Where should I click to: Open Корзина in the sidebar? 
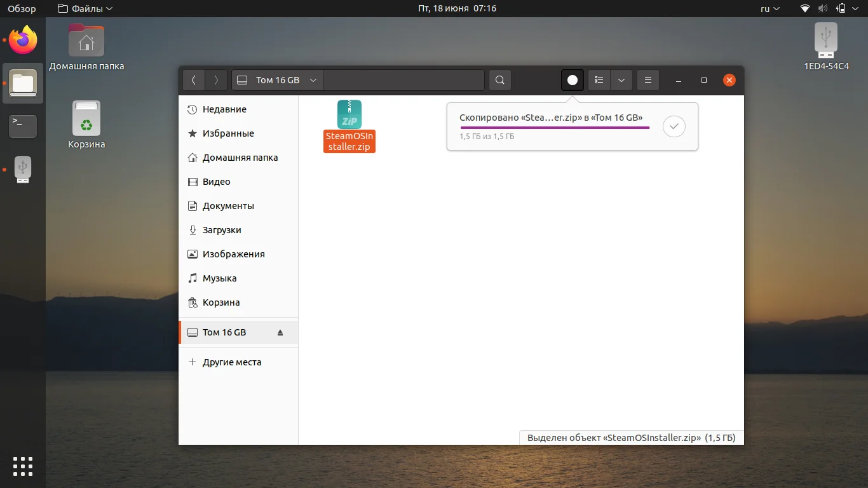click(x=238, y=302)
